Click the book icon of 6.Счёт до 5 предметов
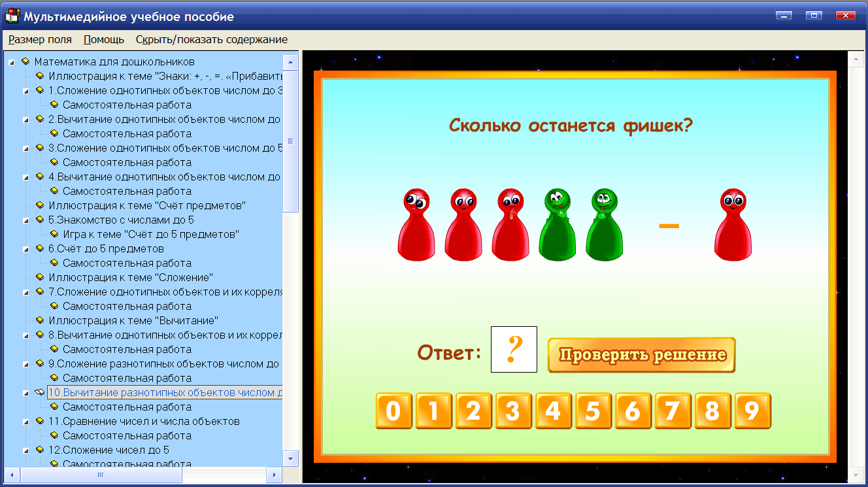This screenshot has height=487, width=868. coord(40,248)
